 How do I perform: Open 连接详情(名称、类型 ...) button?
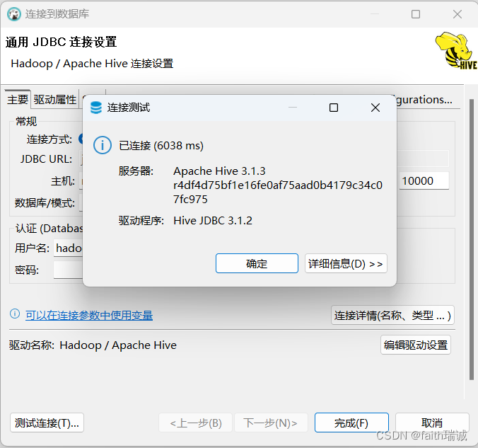[392, 315]
